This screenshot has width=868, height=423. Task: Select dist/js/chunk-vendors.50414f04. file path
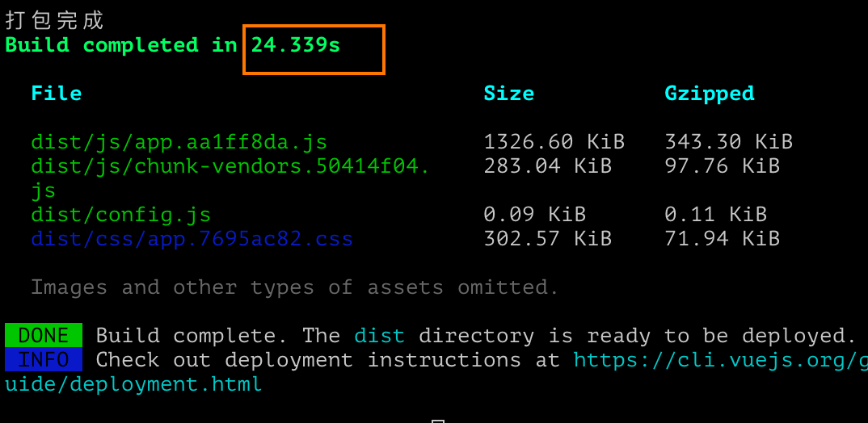(x=230, y=165)
